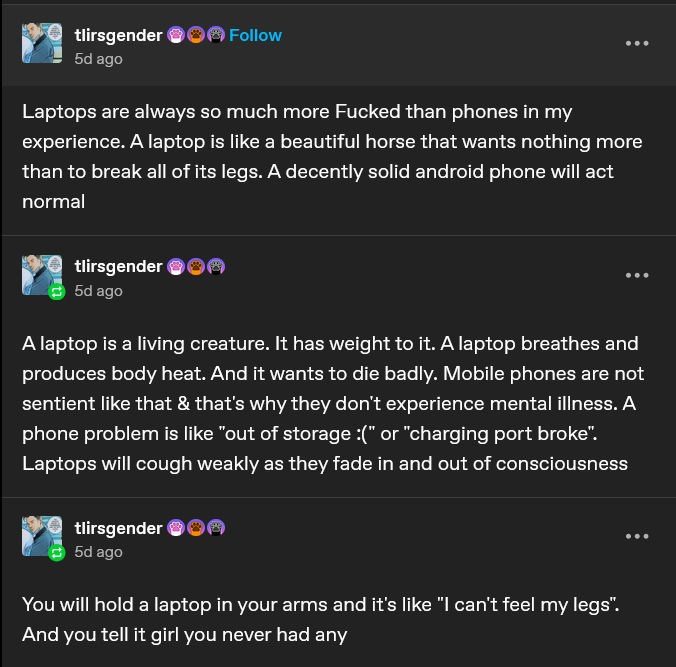Screen dimensions: 676x667
Task: Click the gray paw badge next to Follow
Action: pyautogui.click(x=216, y=35)
